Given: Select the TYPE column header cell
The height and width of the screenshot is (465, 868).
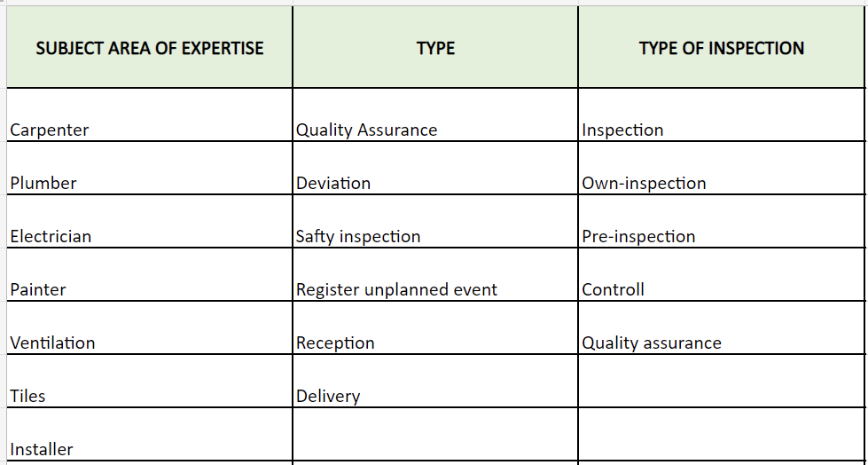Looking at the screenshot, I should point(435,47).
